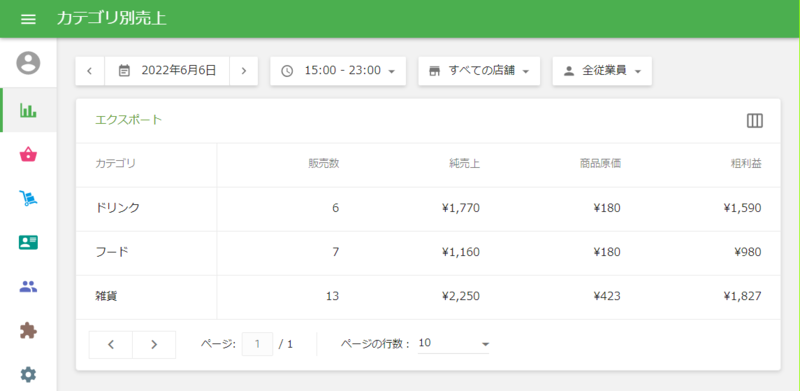Sort by the 商品原価 column header

tap(601, 164)
